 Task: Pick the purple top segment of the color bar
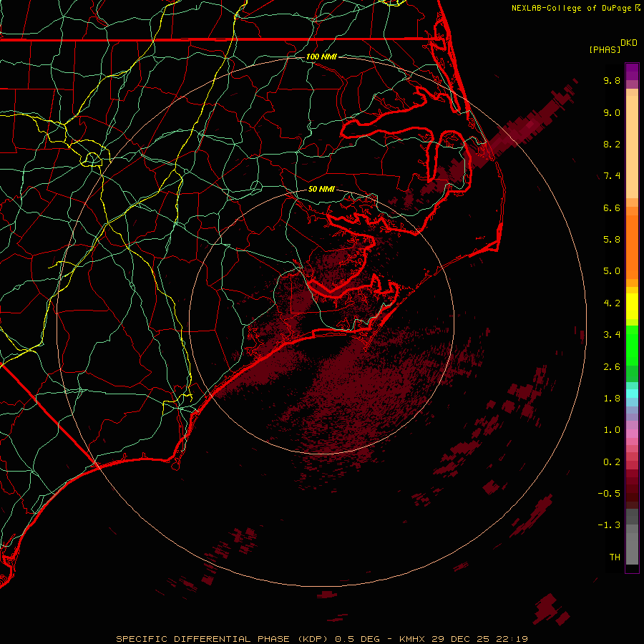click(632, 72)
